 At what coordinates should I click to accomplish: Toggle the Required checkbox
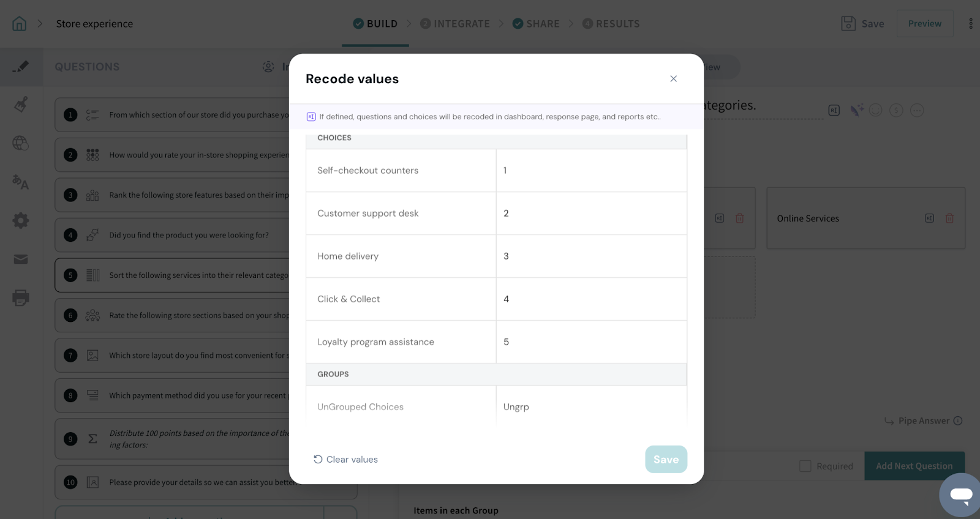805,466
